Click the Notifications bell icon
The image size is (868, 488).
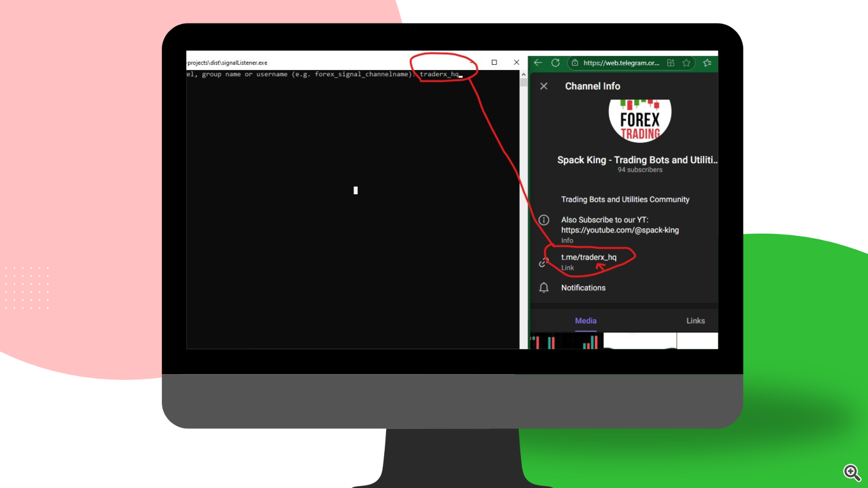click(x=544, y=288)
